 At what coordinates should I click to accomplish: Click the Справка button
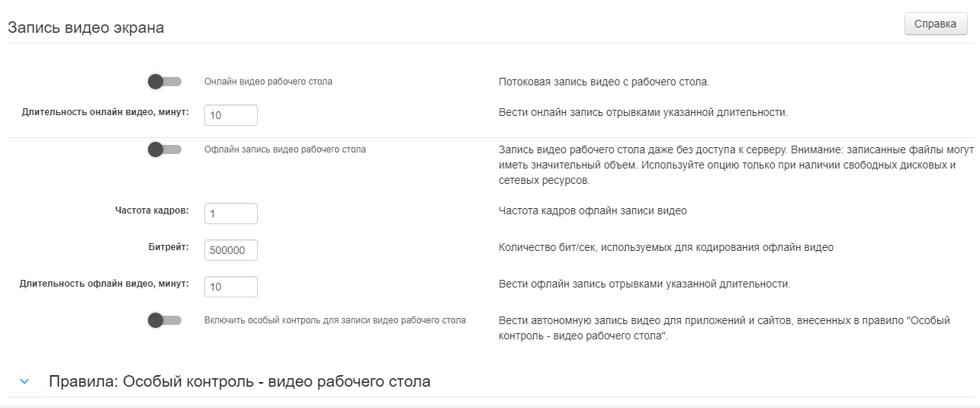[x=935, y=24]
